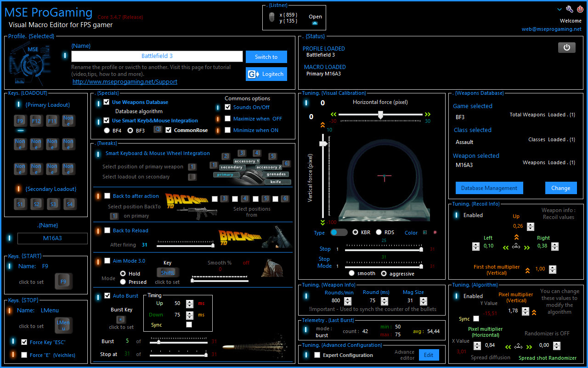Screen dimensions: 588x368
Task: Click the Battlefield 3 profile name field
Action: pyautogui.click(x=157, y=56)
